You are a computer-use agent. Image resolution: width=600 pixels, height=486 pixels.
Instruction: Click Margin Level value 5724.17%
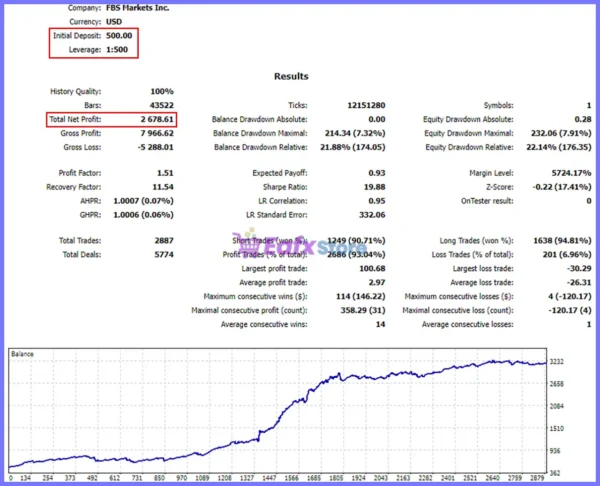click(571, 173)
